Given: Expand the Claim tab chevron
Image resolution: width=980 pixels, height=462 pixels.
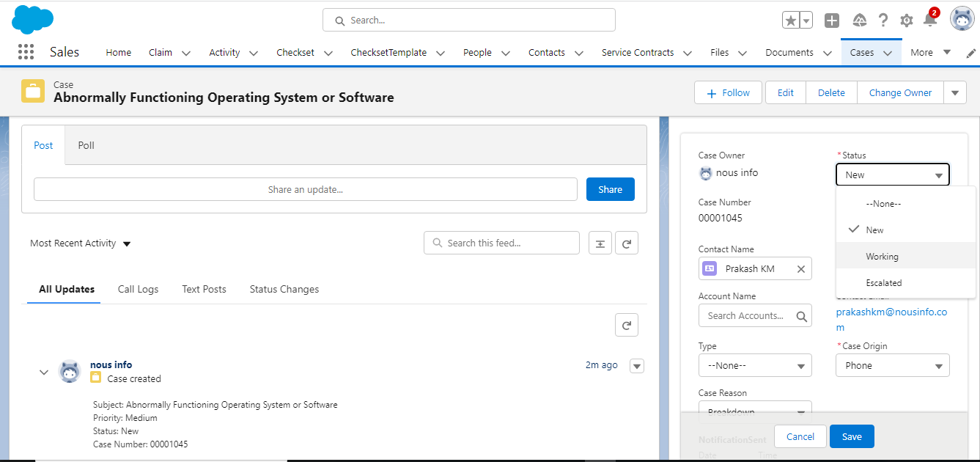Looking at the screenshot, I should [x=186, y=53].
